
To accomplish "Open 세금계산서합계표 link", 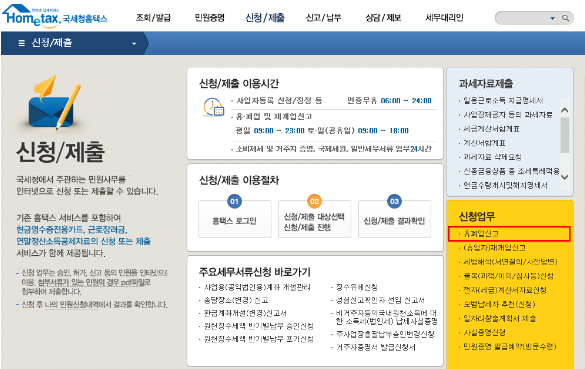I will click(491, 129).
